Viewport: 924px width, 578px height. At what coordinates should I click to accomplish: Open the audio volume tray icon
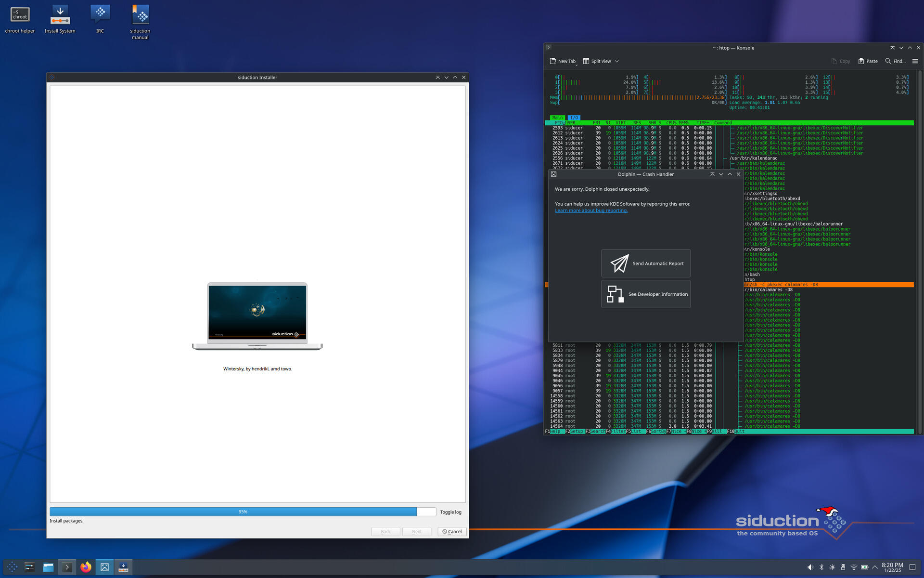tap(810, 567)
